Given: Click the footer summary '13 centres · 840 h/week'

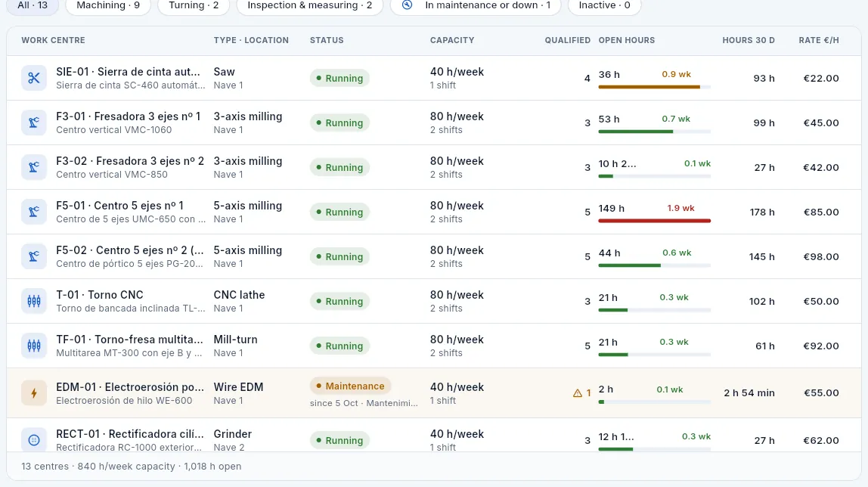Looking at the screenshot, I should [132, 466].
